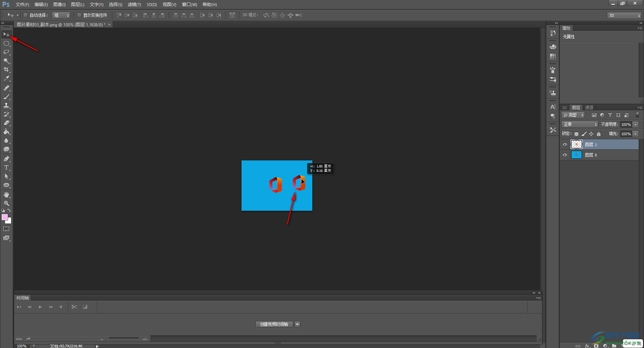Open the Swatches grid panel icon
This screenshot has height=348, width=644.
click(553, 56)
